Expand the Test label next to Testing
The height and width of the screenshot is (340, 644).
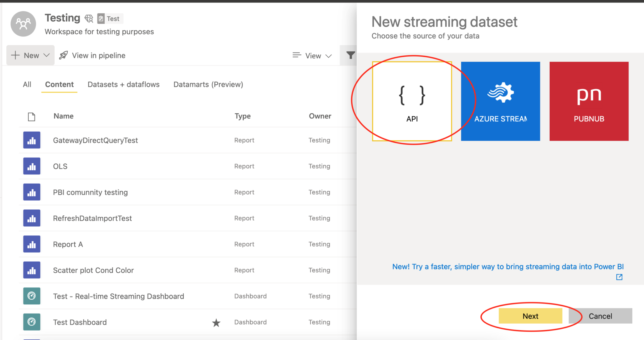click(109, 18)
